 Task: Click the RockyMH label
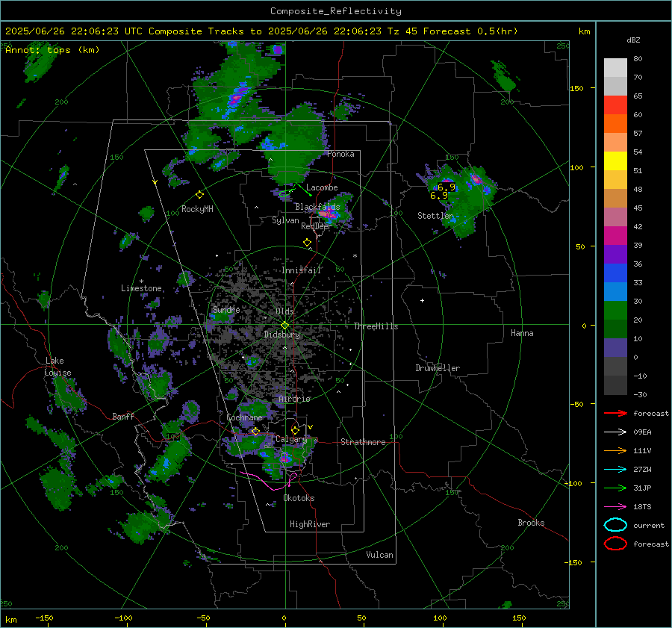[x=197, y=209]
